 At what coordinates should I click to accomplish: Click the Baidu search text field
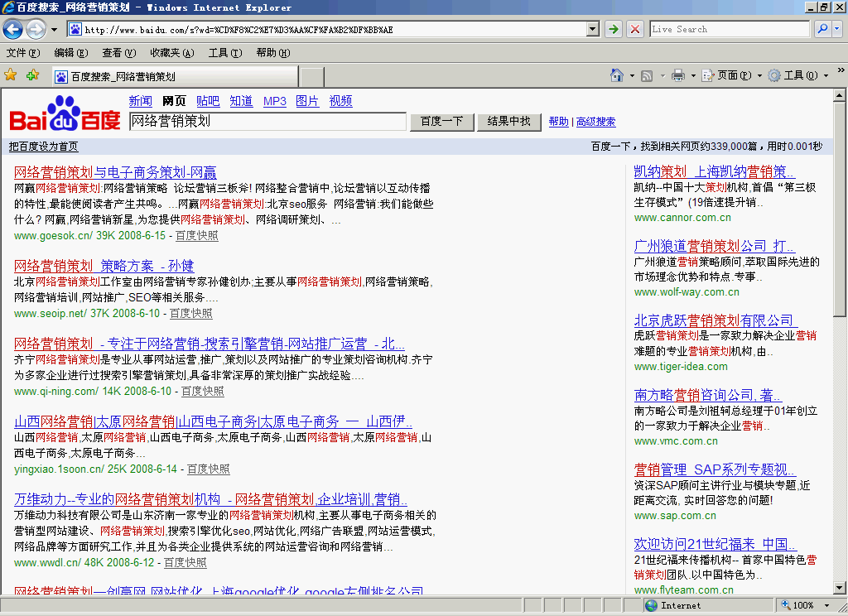[267, 121]
